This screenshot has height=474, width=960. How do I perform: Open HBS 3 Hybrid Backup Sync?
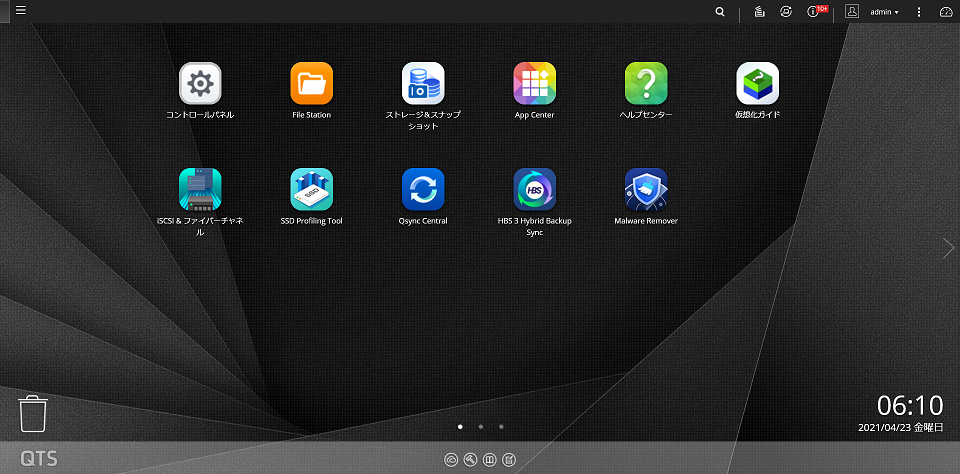(x=534, y=189)
